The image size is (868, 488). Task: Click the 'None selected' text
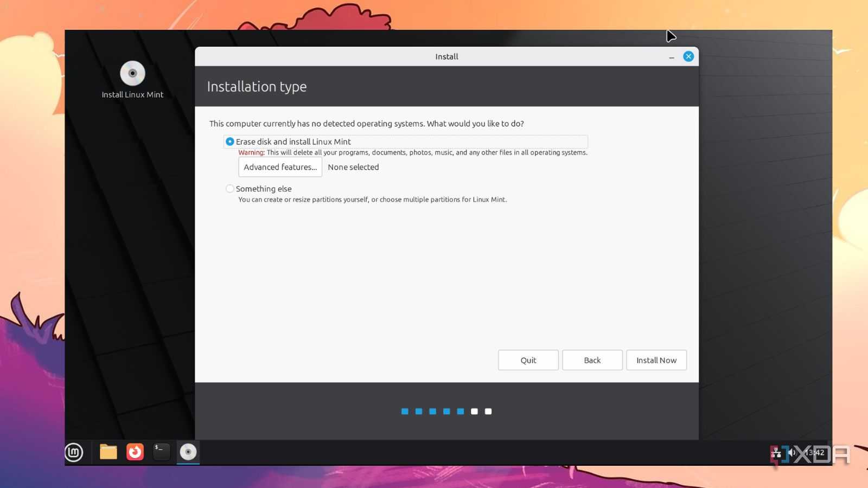coord(353,167)
